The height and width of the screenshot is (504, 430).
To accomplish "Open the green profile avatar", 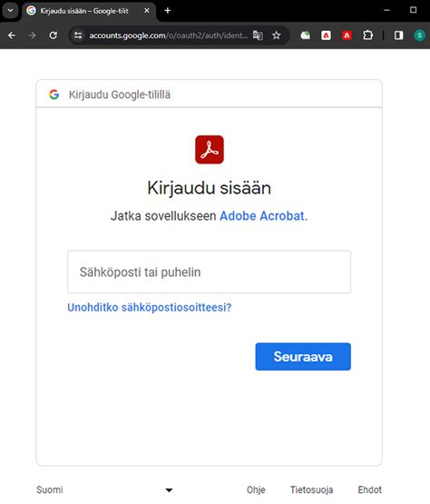I will pos(419,35).
